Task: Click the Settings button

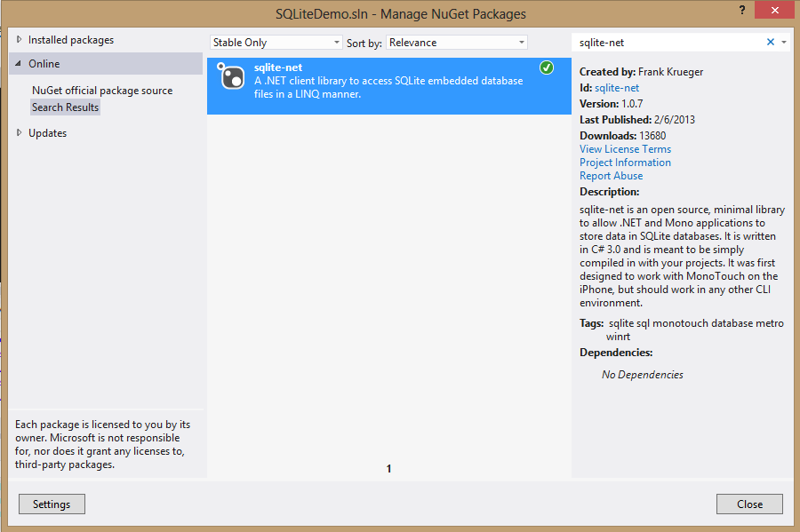Action: click(52, 504)
